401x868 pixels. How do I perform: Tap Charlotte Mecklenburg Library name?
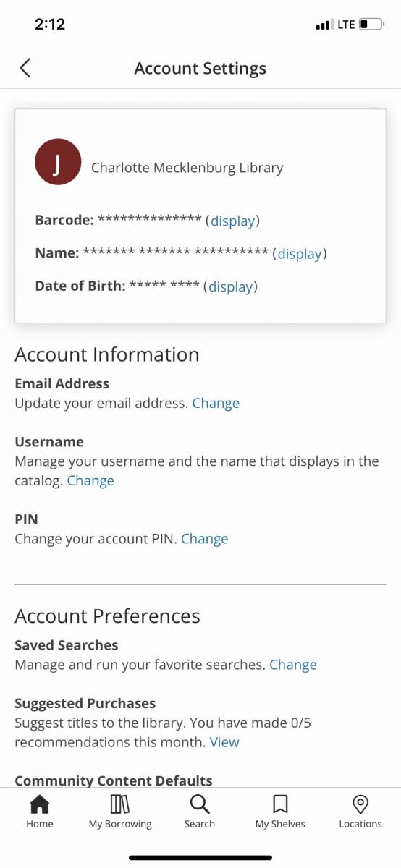[x=187, y=168]
